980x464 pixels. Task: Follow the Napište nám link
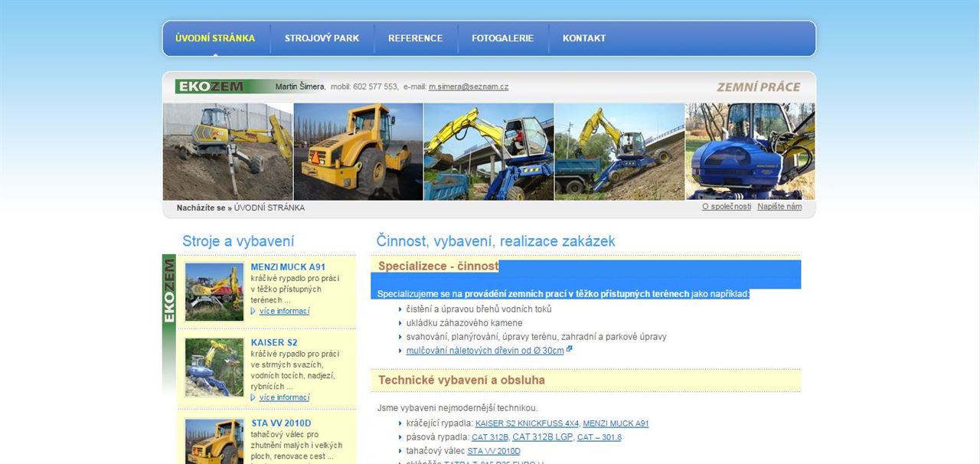(779, 207)
